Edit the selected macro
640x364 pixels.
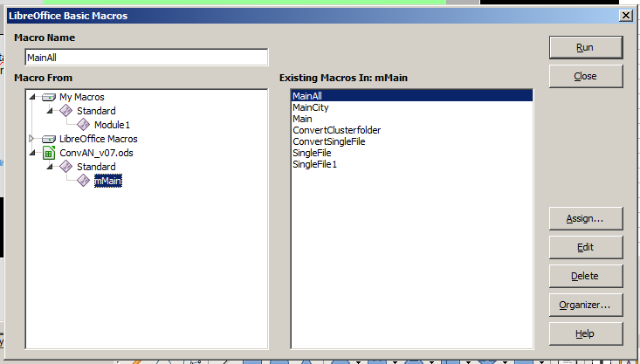pyautogui.click(x=586, y=247)
